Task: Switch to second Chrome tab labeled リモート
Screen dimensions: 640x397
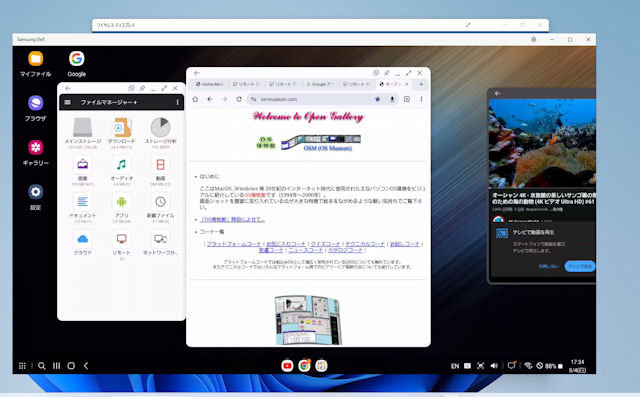Action: pyautogui.click(x=283, y=84)
